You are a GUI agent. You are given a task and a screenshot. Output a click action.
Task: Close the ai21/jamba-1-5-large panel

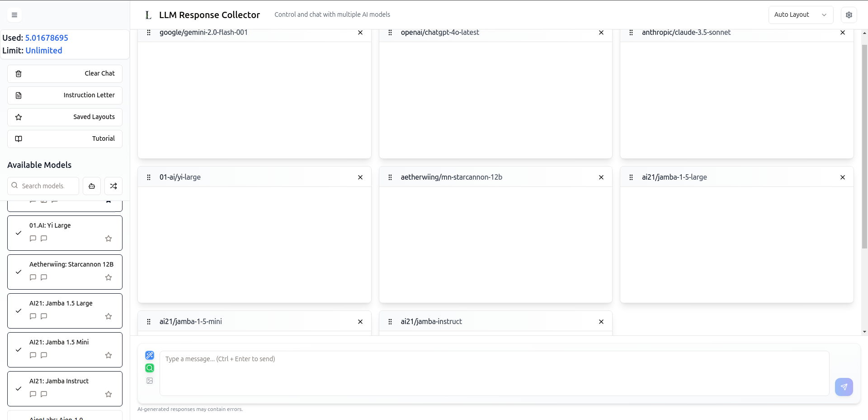pyautogui.click(x=843, y=177)
